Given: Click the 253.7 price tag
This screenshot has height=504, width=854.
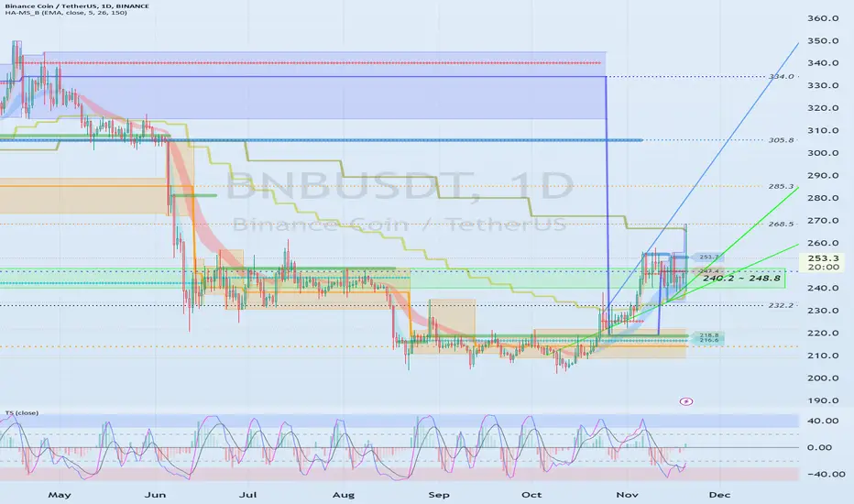Looking at the screenshot, I should [x=708, y=257].
